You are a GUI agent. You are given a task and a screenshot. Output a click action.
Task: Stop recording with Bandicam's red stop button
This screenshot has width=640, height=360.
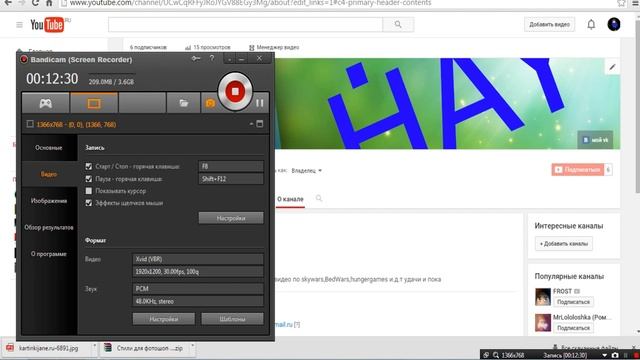click(x=235, y=91)
